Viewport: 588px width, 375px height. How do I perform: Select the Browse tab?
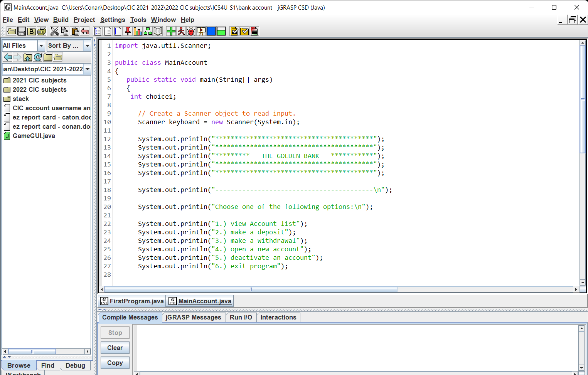pyautogui.click(x=19, y=365)
